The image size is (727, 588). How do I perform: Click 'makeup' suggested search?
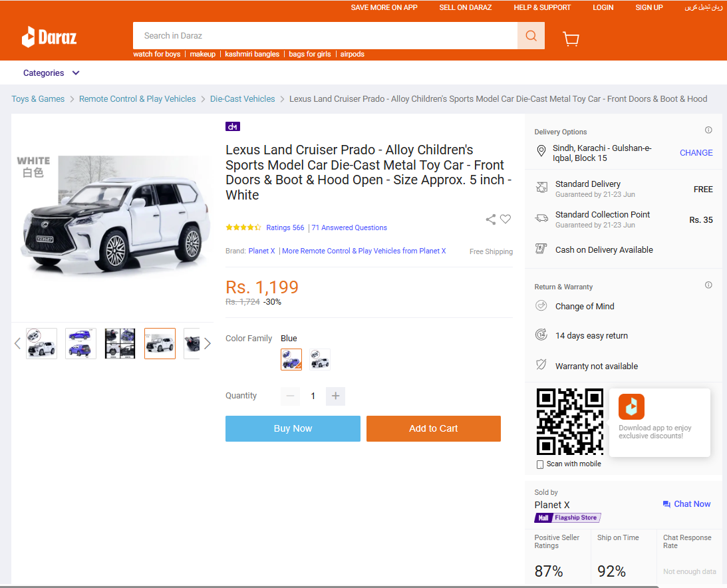click(x=203, y=55)
